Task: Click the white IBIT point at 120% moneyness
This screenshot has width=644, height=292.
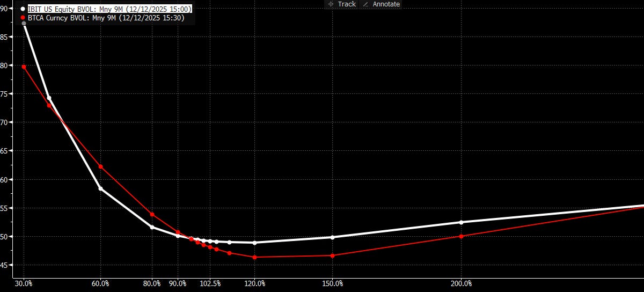Action: [x=254, y=243]
